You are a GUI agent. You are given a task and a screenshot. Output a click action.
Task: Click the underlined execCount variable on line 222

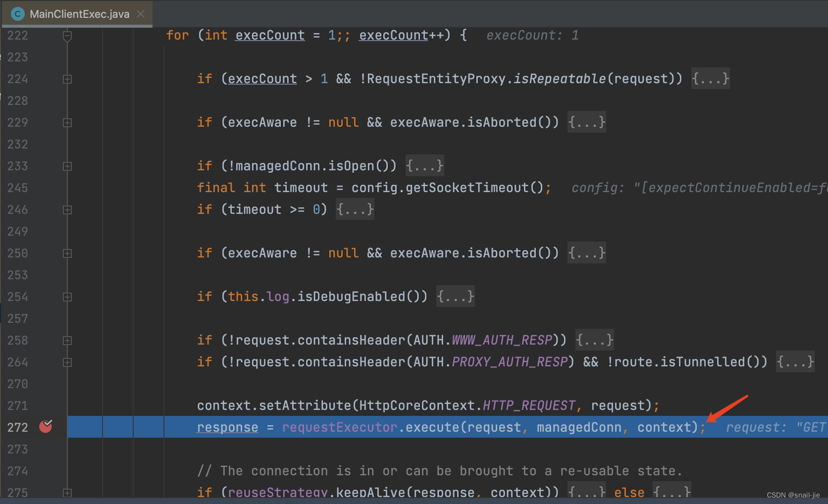click(x=269, y=35)
